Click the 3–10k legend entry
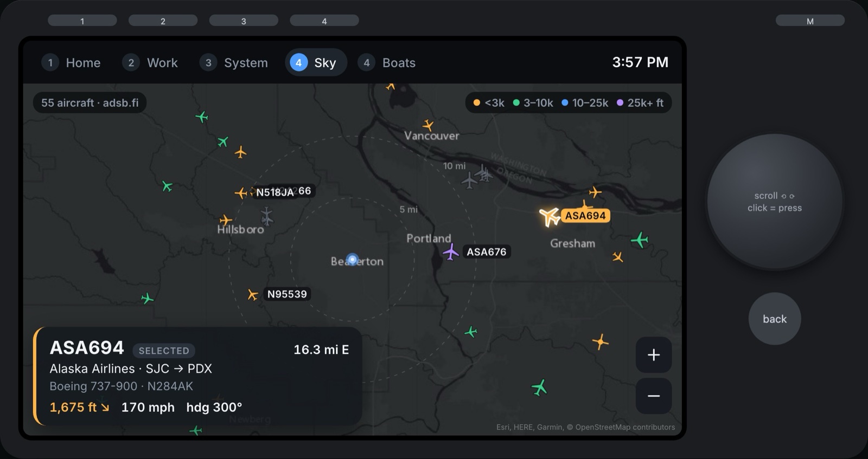The height and width of the screenshot is (459, 868). (x=533, y=103)
